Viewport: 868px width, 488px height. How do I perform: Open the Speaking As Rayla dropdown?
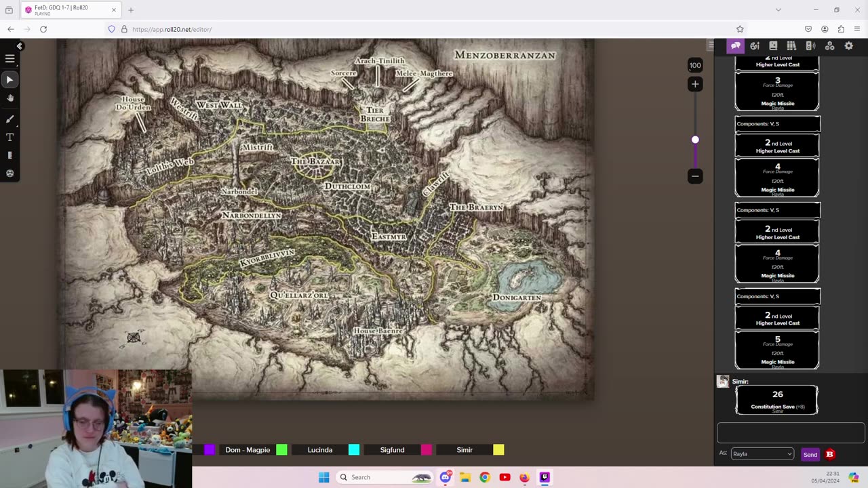[762, 454]
